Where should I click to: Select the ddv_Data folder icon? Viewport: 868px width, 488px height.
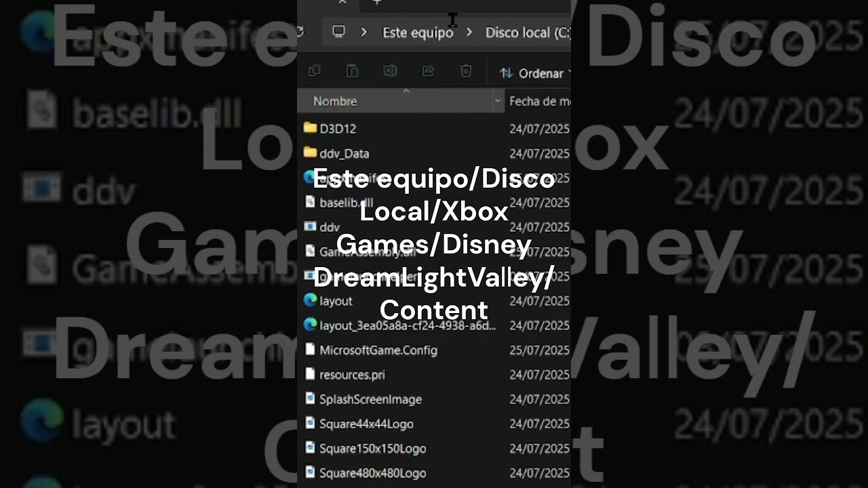tap(310, 152)
